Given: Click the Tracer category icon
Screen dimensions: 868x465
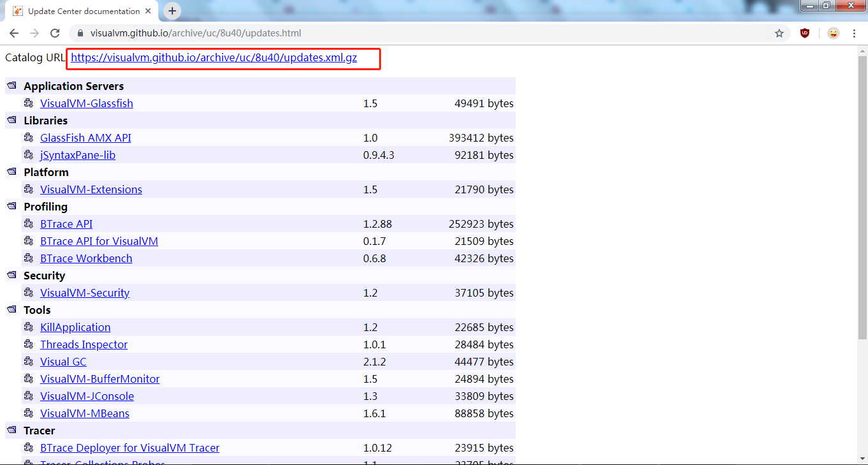Looking at the screenshot, I should click(x=12, y=430).
